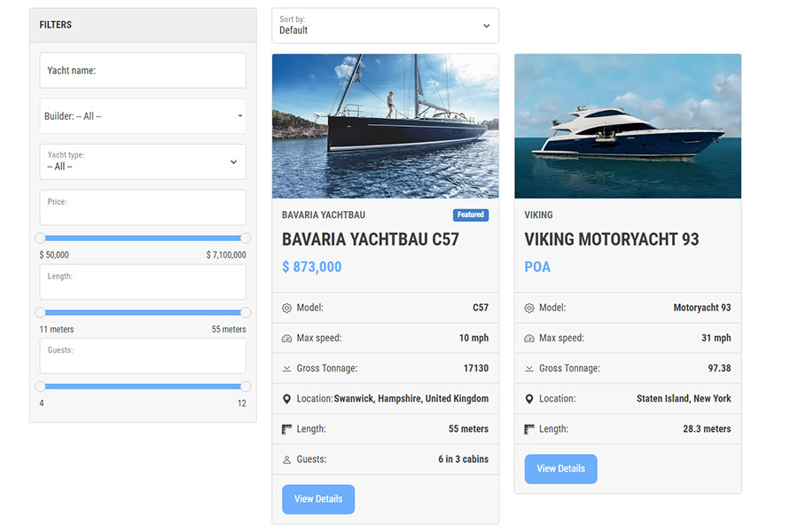Click the Staten Island, New York location

point(684,399)
